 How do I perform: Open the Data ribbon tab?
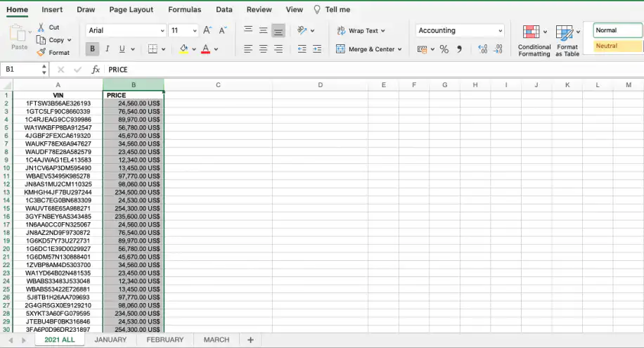tap(224, 9)
